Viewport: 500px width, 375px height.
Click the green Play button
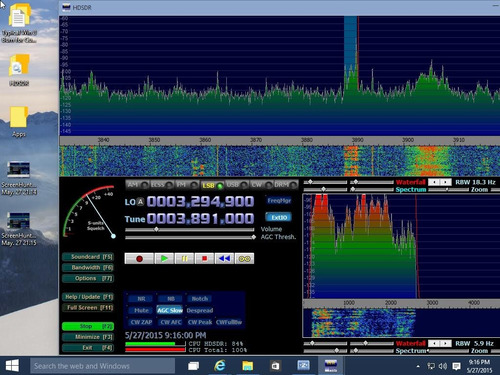pos(164,258)
